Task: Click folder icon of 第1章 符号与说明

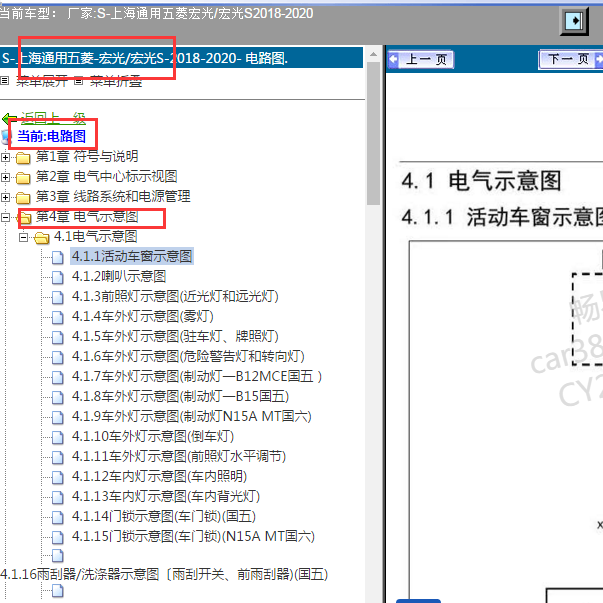Action: (23, 157)
